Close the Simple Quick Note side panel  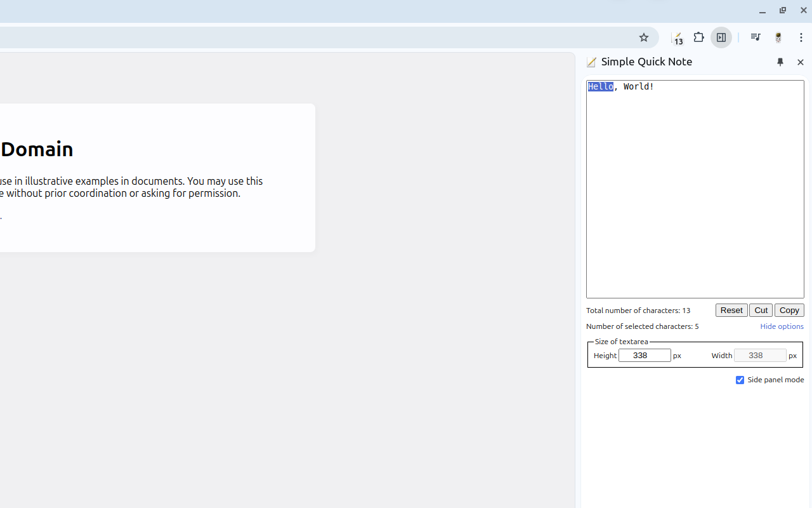[800, 62]
